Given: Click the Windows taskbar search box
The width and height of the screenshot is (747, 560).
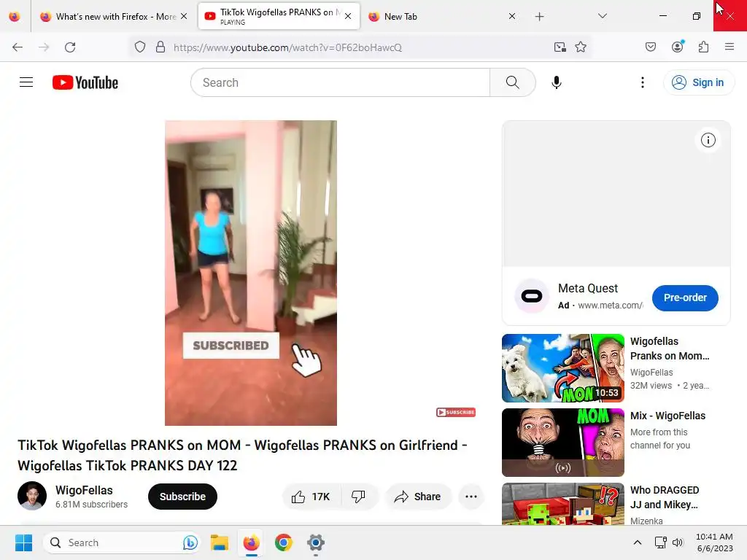Looking at the screenshot, I should coord(122,542).
